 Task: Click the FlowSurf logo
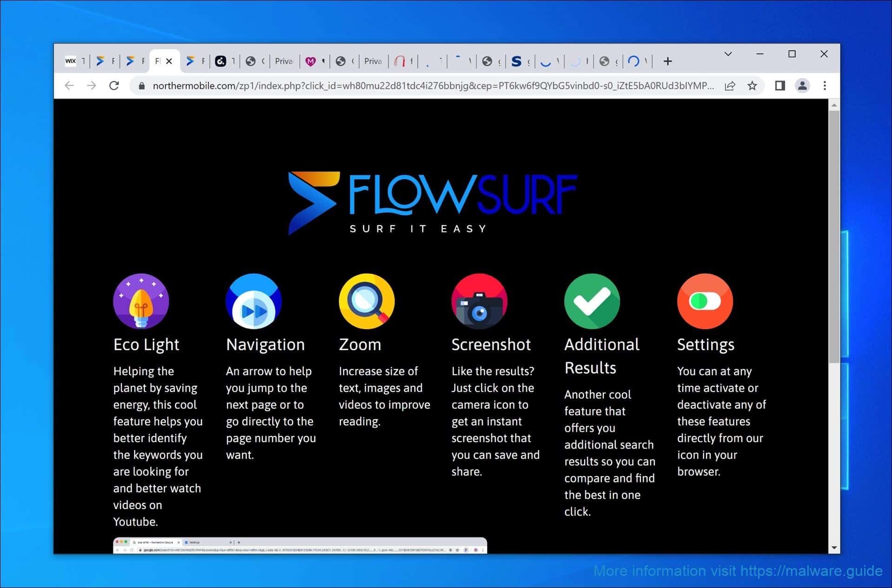click(x=433, y=200)
